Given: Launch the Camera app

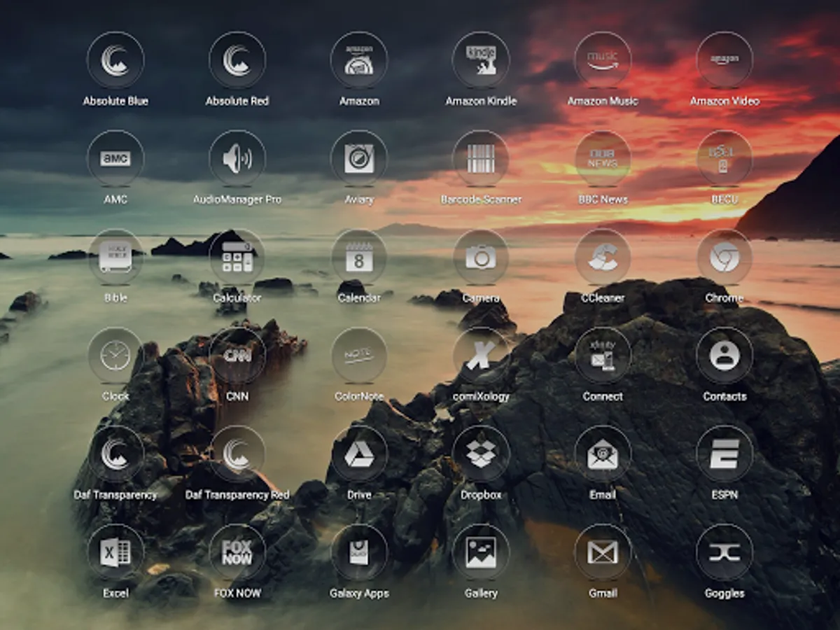Looking at the screenshot, I should pyautogui.click(x=481, y=258).
